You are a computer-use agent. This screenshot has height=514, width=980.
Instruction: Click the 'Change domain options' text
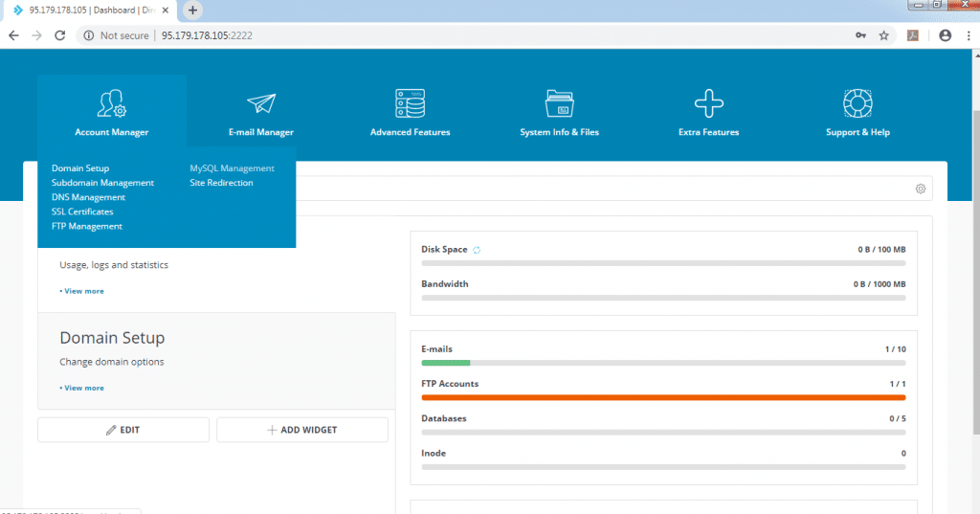pos(112,362)
